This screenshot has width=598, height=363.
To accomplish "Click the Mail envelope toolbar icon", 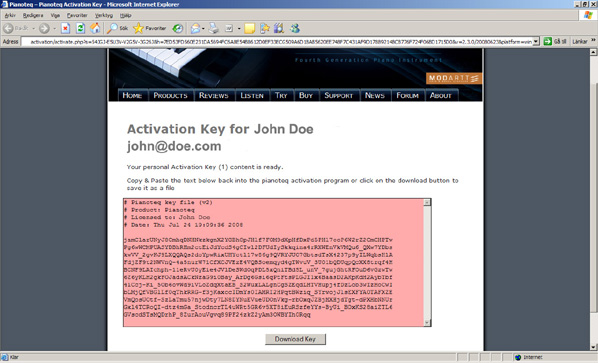I will tap(195, 28).
